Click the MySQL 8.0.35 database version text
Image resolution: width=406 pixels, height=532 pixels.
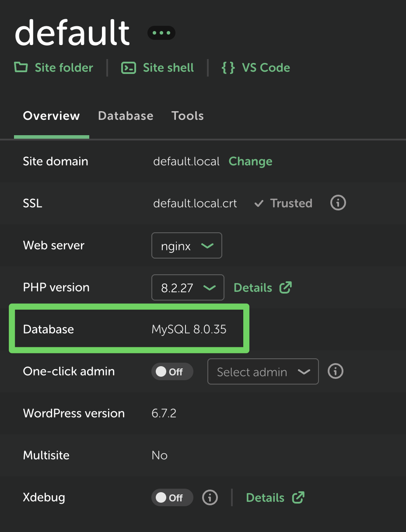pos(189,329)
